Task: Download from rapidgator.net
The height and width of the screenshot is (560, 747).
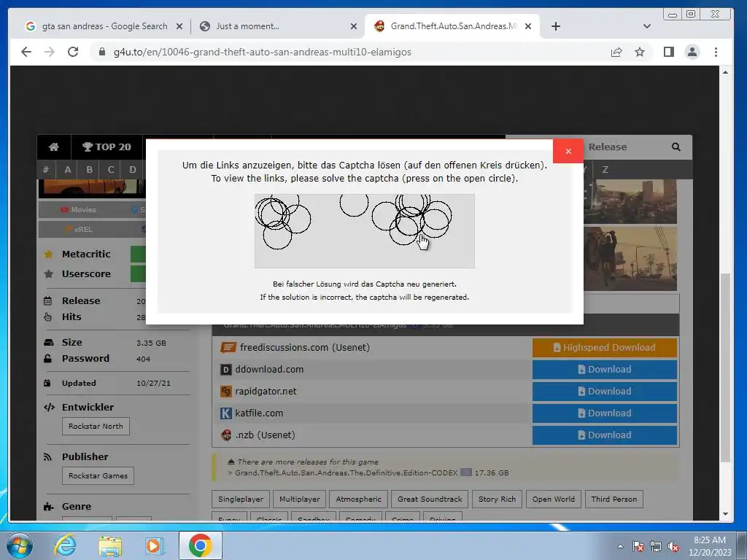Action: (x=605, y=392)
